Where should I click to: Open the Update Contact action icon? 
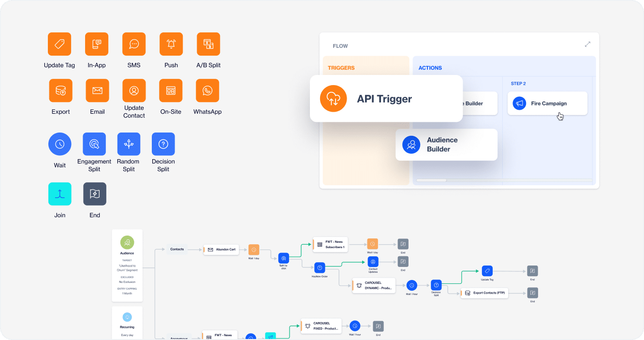click(x=134, y=90)
